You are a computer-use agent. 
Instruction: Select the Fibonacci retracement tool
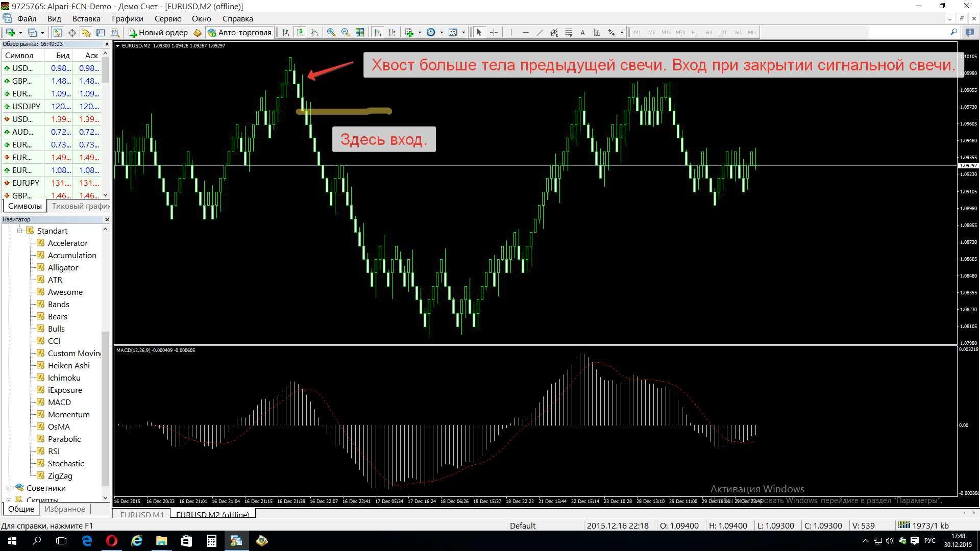click(x=568, y=32)
